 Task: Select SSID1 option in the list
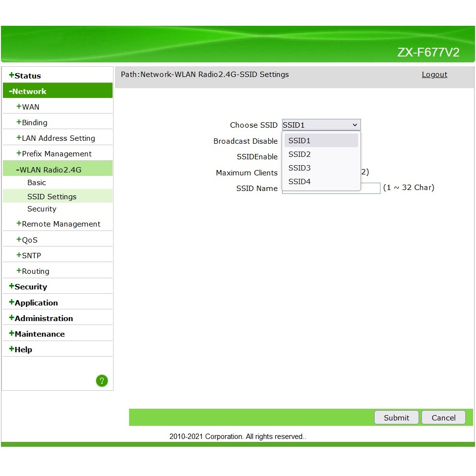point(299,141)
